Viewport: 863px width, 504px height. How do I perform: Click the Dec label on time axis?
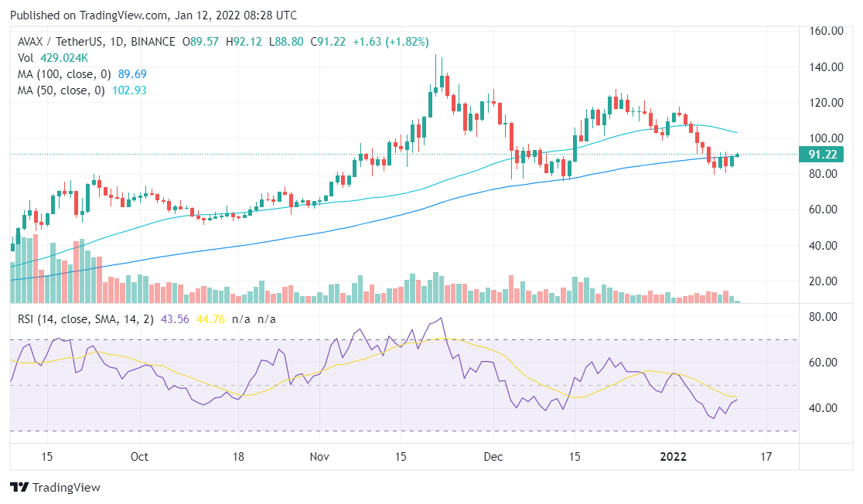tap(494, 457)
